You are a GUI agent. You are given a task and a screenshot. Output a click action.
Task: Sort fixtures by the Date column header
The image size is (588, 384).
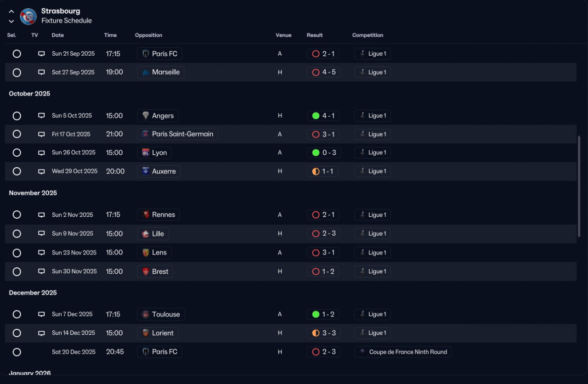point(58,35)
